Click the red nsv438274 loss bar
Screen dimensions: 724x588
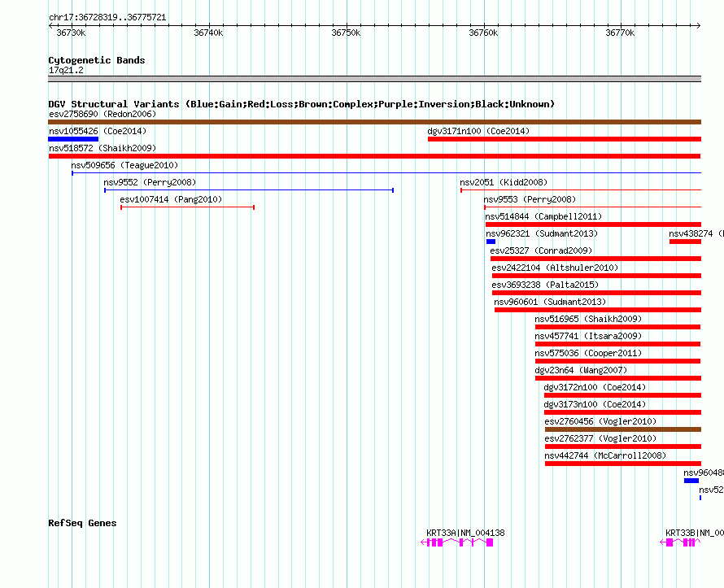pyautogui.click(x=685, y=242)
